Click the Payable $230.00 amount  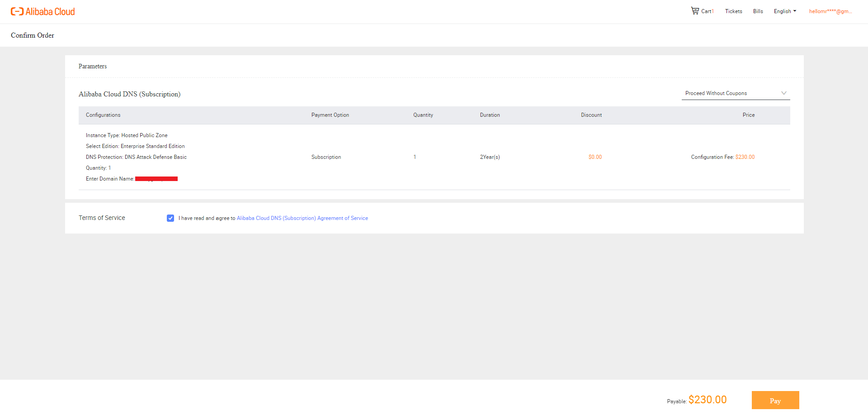coord(708,400)
